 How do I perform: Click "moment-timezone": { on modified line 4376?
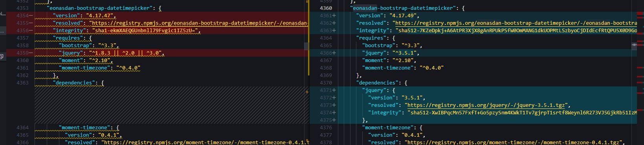click(x=392, y=127)
